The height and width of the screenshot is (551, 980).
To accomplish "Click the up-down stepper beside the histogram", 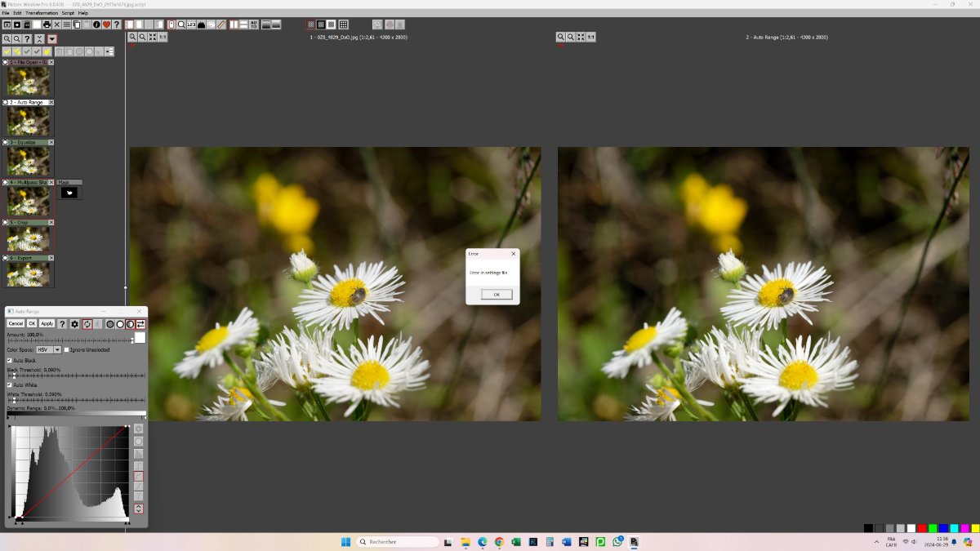I will [138, 509].
